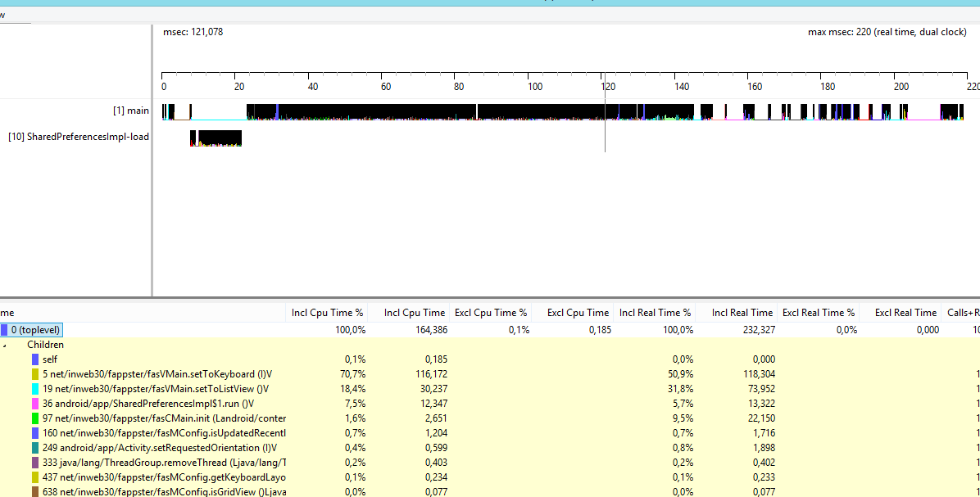Select the fasCMain.init row
Viewport: 980px width, 497px height.
point(490,418)
